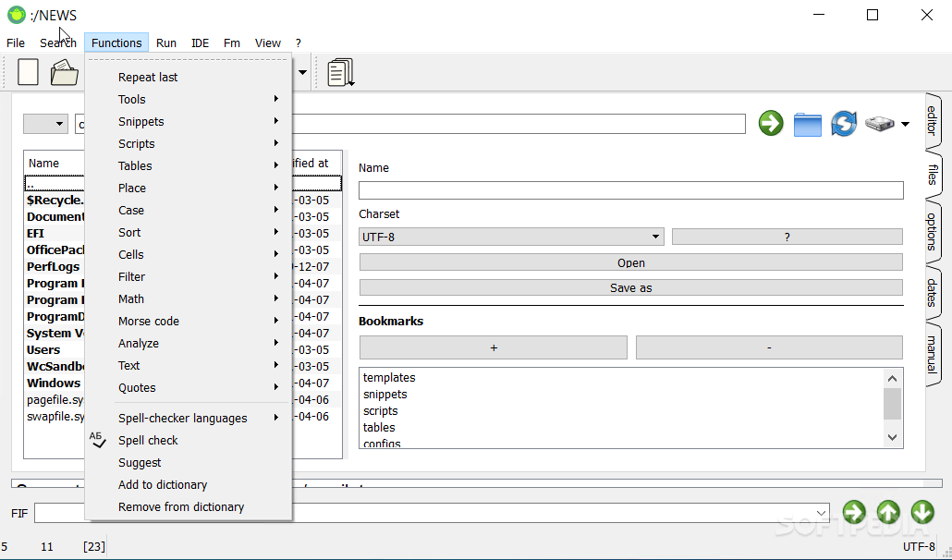Choose Remove from dictionary
Image resolution: width=952 pixels, height=560 pixels.
[x=189, y=506]
